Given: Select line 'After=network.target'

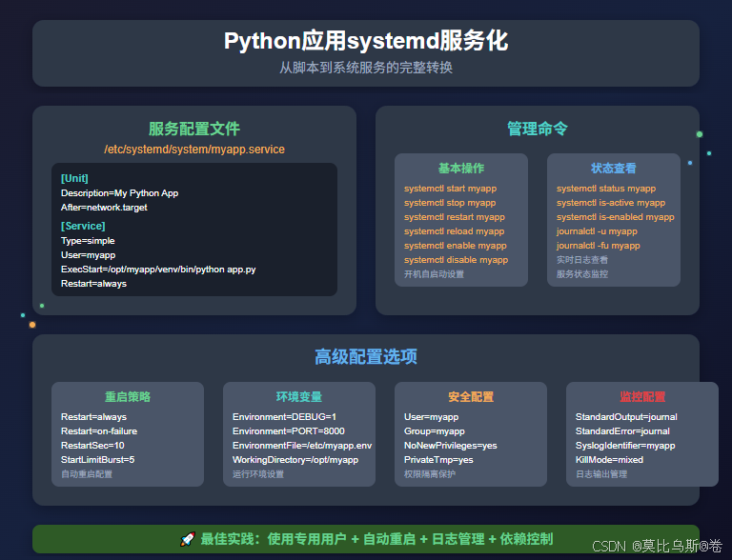Looking at the screenshot, I should point(104,208).
